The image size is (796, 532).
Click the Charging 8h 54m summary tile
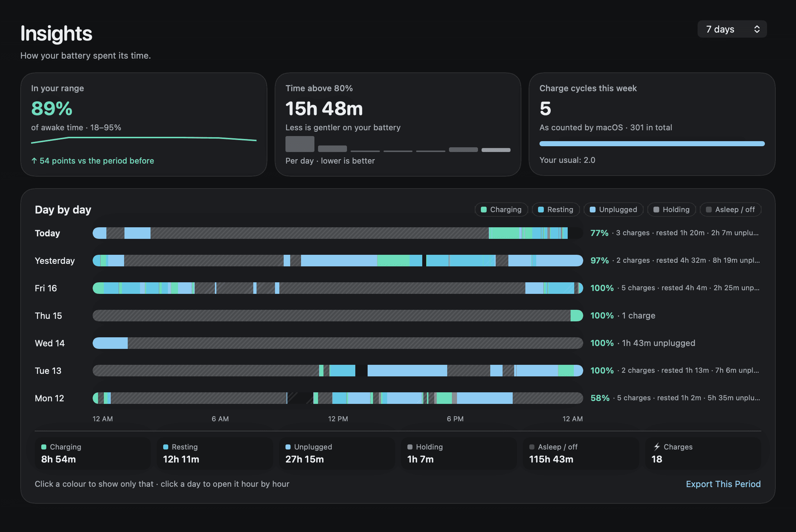tap(93, 453)
